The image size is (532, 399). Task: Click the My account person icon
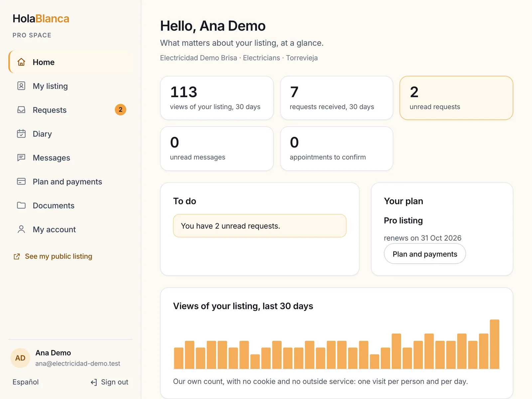coord(21,229)
